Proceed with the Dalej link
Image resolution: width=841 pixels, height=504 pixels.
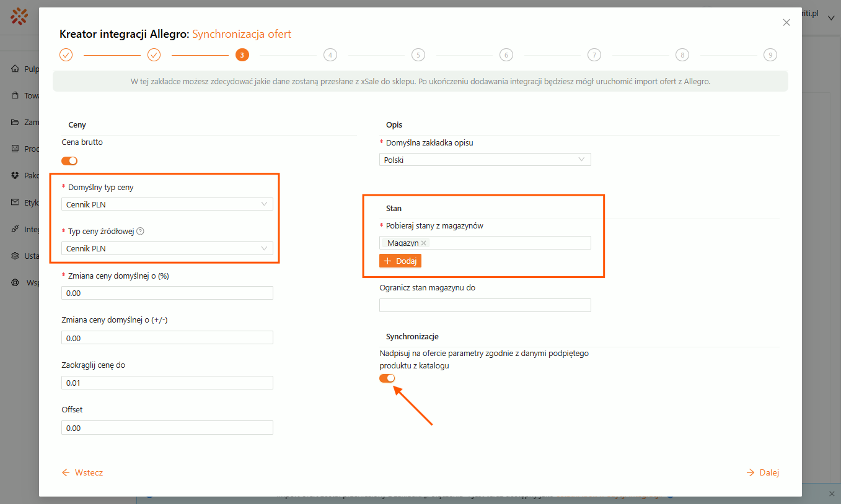763,473
